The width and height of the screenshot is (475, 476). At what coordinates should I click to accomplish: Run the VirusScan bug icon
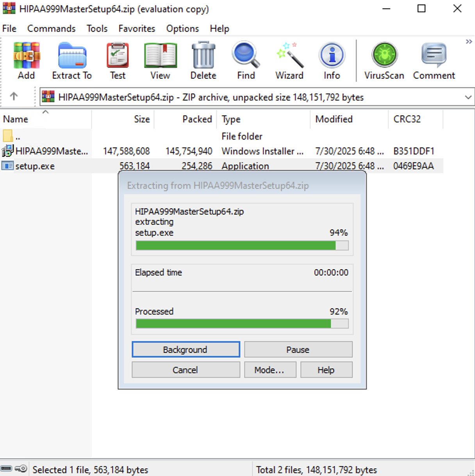click(x=384, y=55)
